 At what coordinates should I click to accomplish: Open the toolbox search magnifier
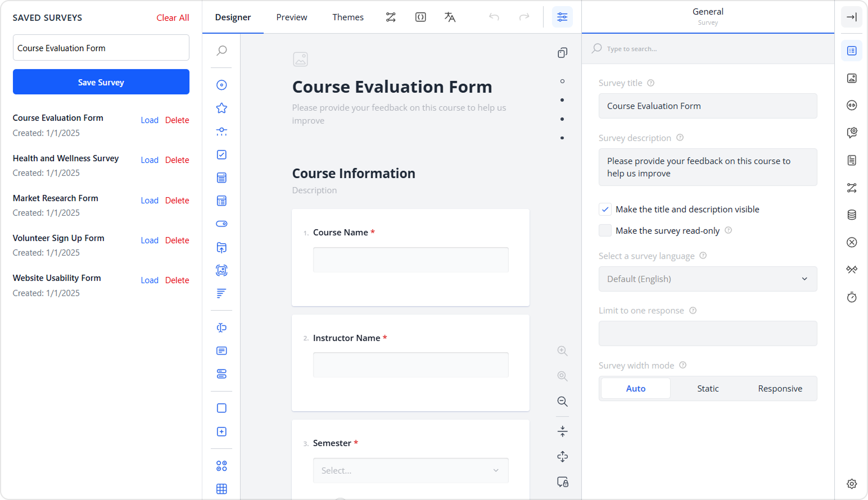pos(221,51)
